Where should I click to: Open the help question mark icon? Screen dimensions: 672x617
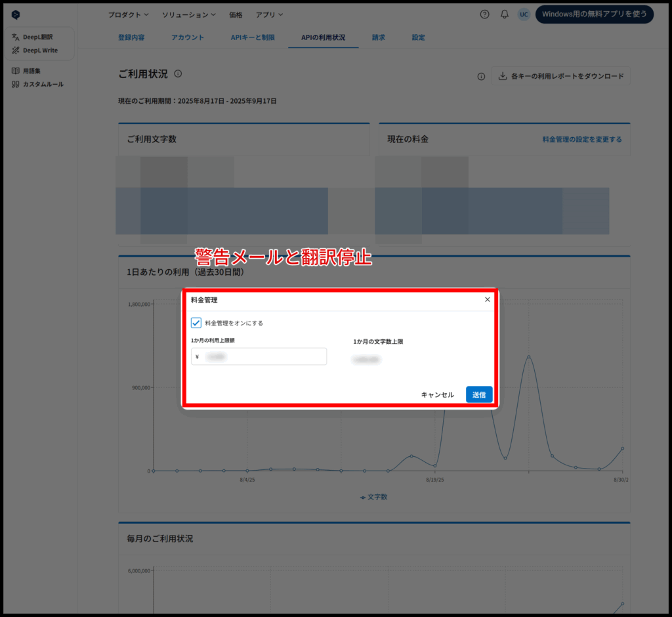click(484, 14)
